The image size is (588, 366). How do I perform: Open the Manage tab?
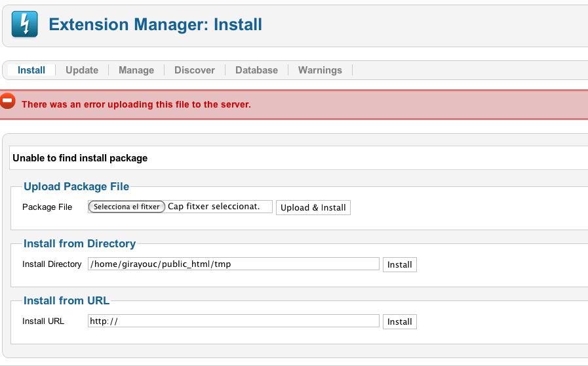(x=136, y=70)
